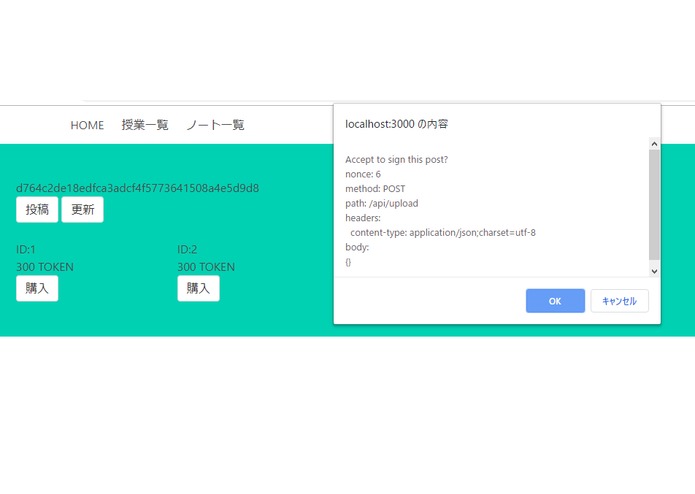This screenshot has height=494, width=695.
Task: Click the 更新 button
Action: coord(82,210)
